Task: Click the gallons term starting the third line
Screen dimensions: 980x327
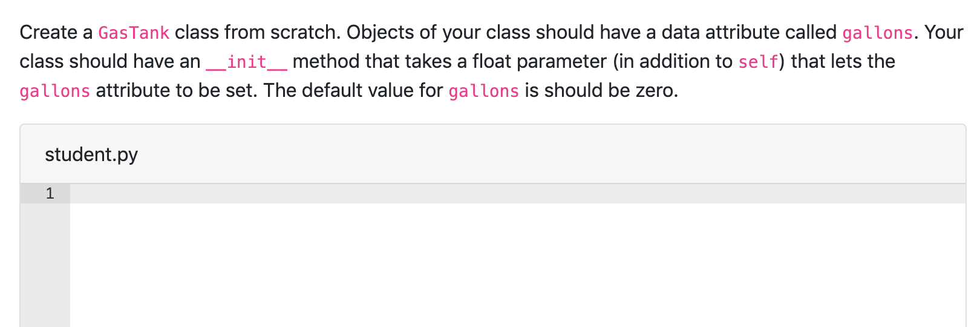Action: pyautogui.click(x=55, y=91)
